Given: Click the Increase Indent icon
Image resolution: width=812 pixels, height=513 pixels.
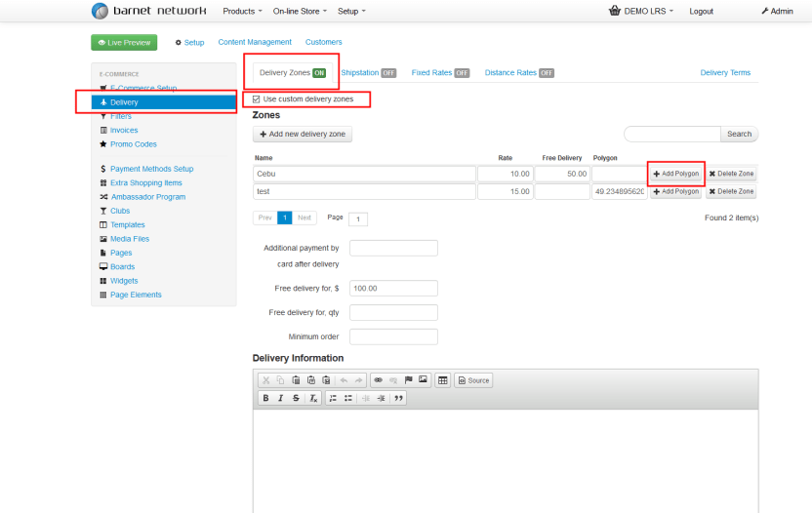Looking at the screenshot, I should click(381, 398).
